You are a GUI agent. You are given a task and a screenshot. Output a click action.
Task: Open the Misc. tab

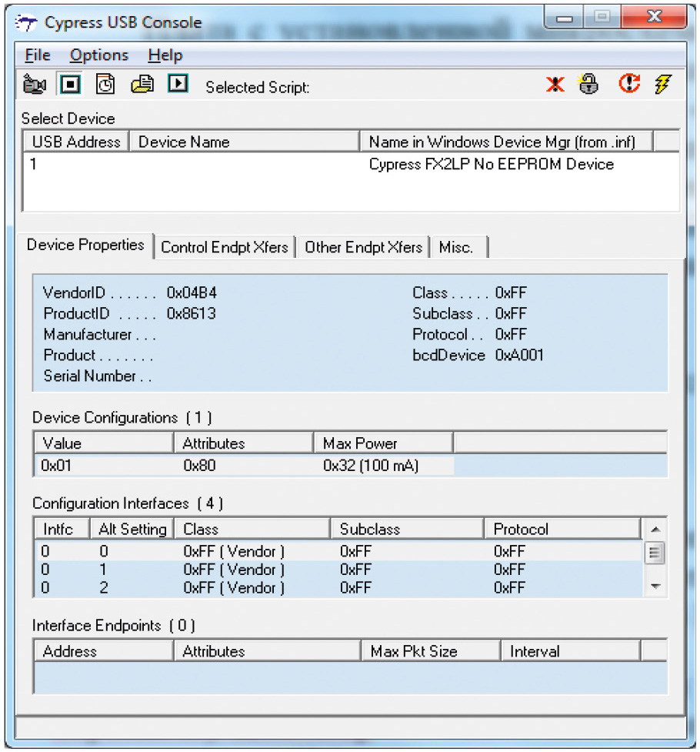click(x=456, y=247)
